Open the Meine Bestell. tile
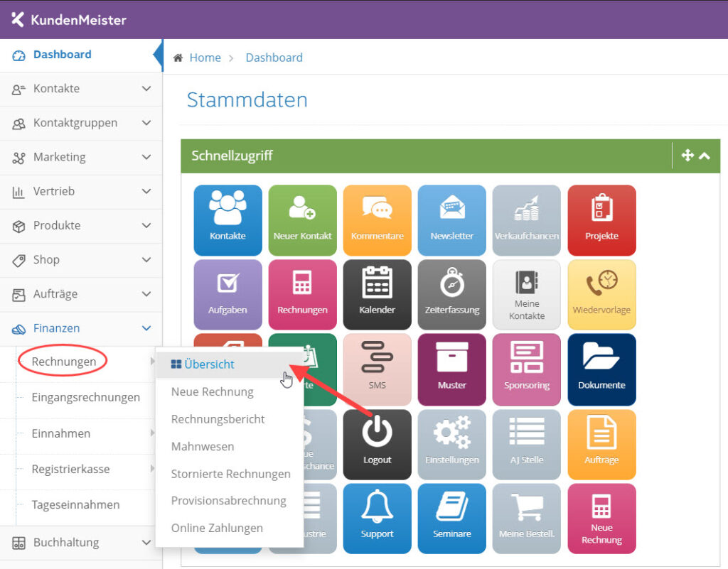The height and width of the screenshot is (569, 728). click(527, 519)
